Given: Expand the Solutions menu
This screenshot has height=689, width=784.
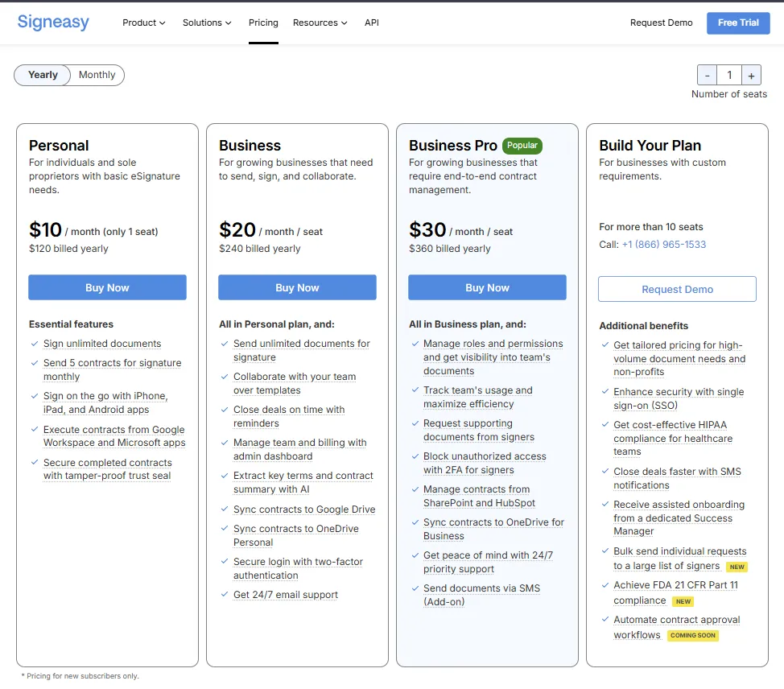Looking at the screenshot, I should [x=206, y=23].
